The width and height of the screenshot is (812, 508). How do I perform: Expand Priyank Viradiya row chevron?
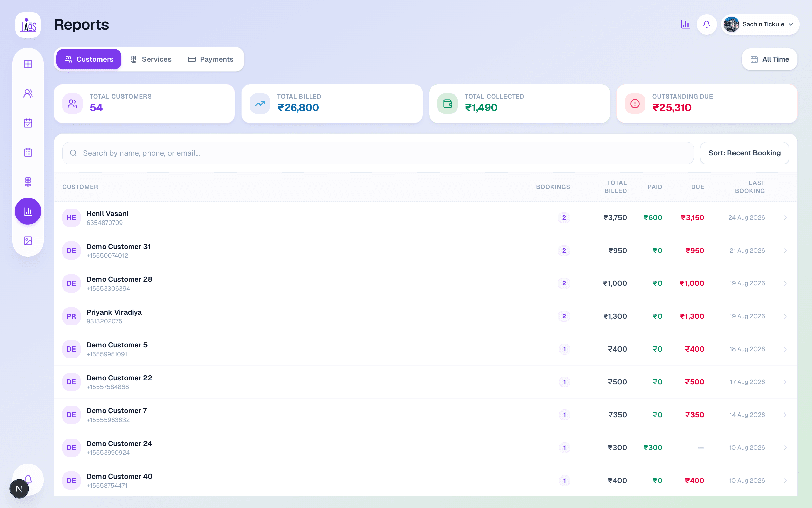click(785, 316)
